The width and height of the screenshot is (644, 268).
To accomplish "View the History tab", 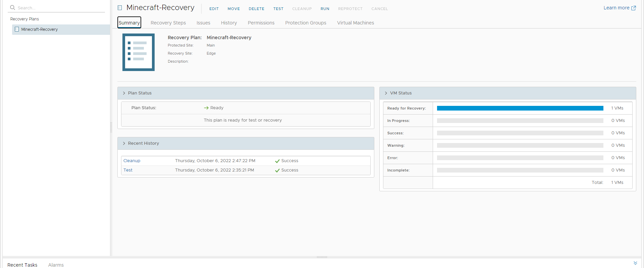I will tap(229, 23).
